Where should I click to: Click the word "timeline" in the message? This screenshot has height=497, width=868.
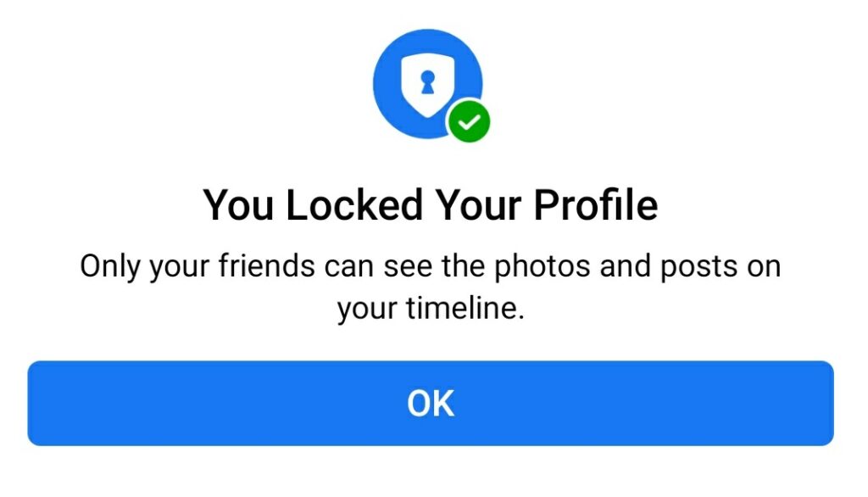pos(461,308)
